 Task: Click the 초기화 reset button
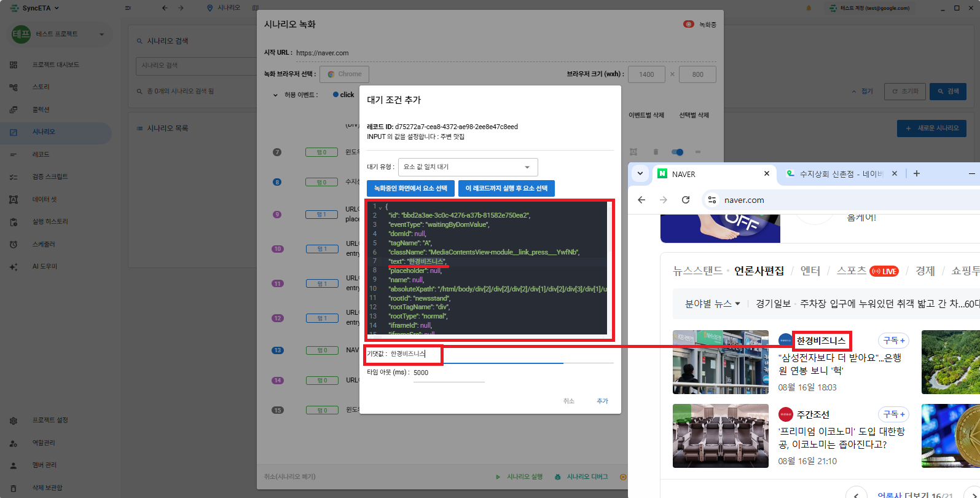point(905,92)
